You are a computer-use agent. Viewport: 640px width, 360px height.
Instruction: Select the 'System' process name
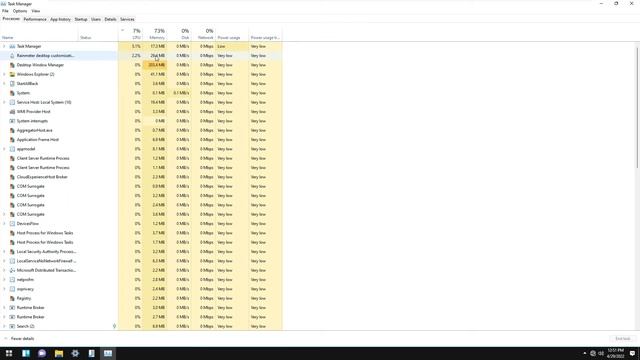pyautogui.click(x=23, y=93)
